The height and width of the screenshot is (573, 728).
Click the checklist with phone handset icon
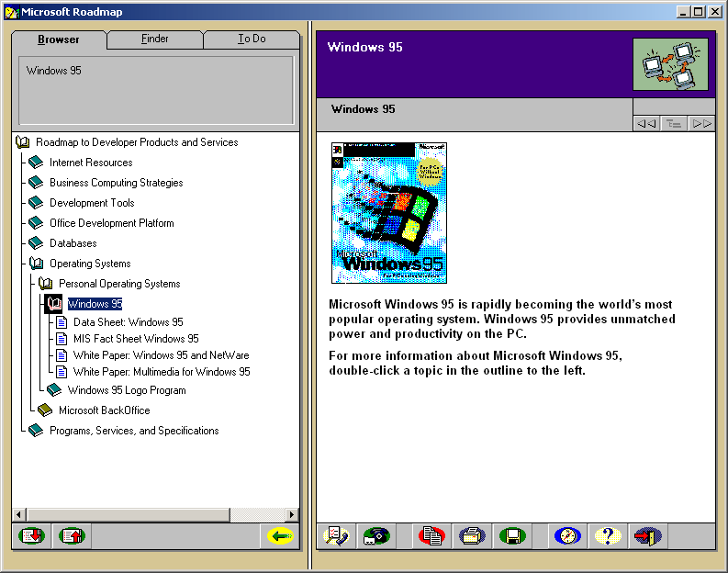point(336,536)
